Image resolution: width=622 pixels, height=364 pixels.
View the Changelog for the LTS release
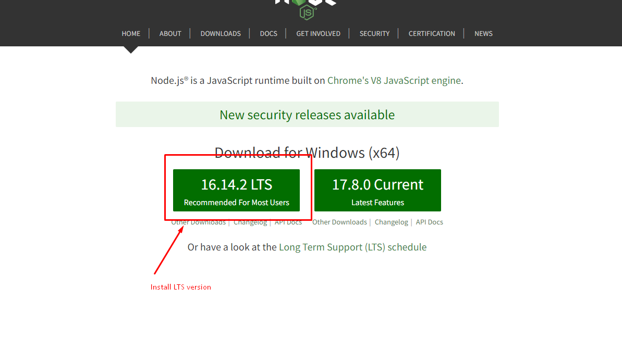coord(250,222)
